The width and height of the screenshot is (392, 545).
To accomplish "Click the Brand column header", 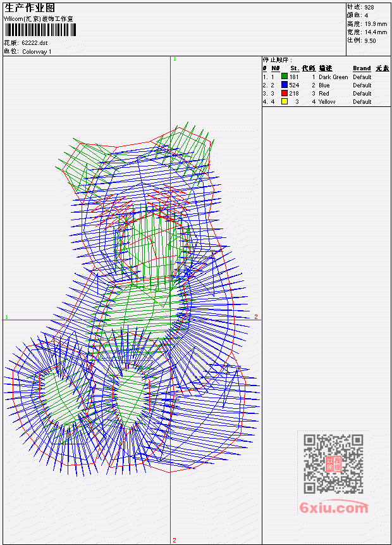I will (x=362, y=68).
